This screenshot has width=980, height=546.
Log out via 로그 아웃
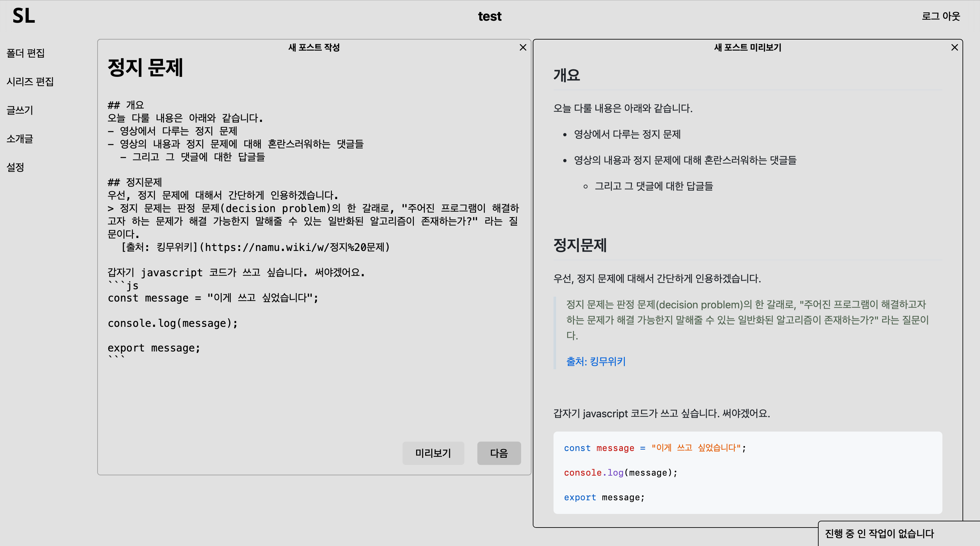click(x=941, y=16)
